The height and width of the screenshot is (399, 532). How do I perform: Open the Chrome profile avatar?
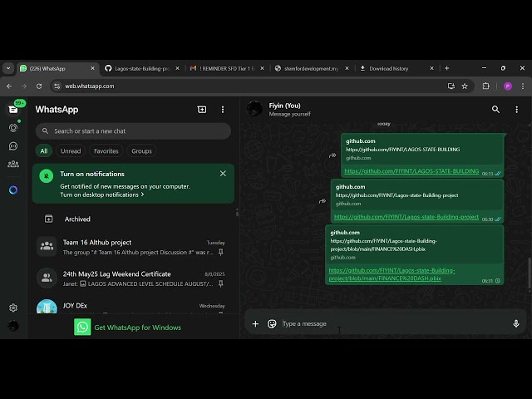click(x=508, y=86)
